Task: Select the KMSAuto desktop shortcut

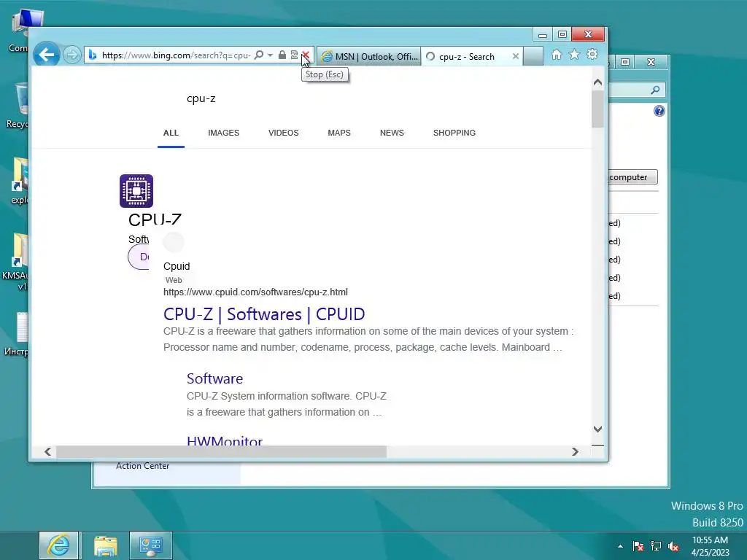Action: (16, 261)
